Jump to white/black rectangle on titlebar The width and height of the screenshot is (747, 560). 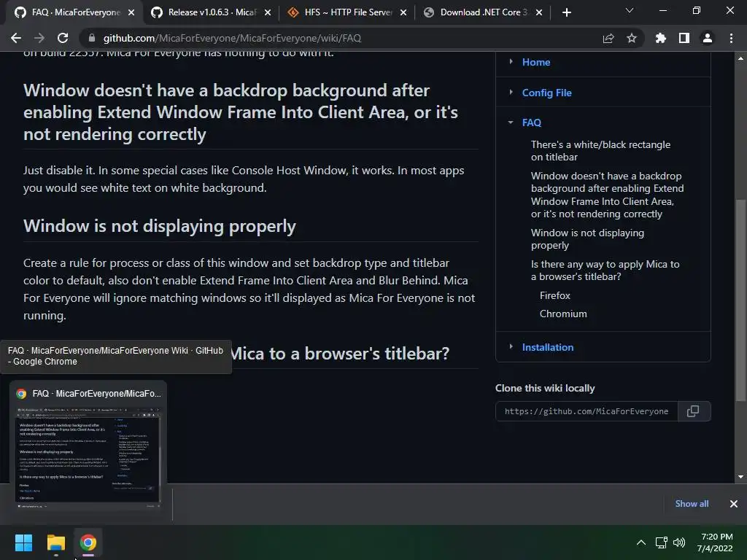(x=600, y=150)
